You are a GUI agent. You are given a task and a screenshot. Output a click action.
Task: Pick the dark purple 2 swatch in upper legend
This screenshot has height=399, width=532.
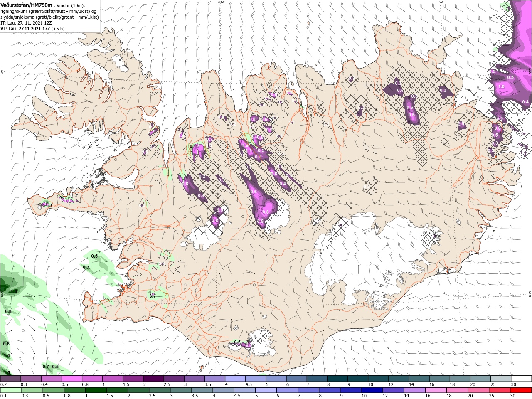[153, 379]
